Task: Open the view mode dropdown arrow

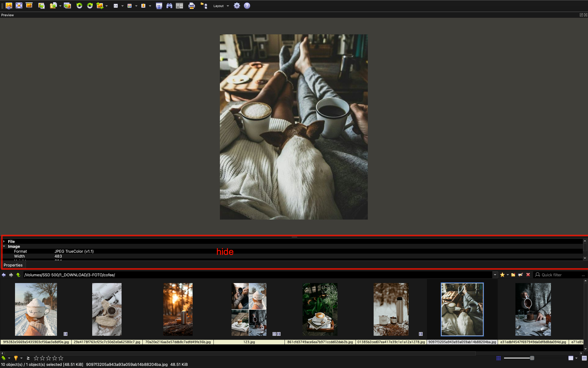Action: click(576, 358)
